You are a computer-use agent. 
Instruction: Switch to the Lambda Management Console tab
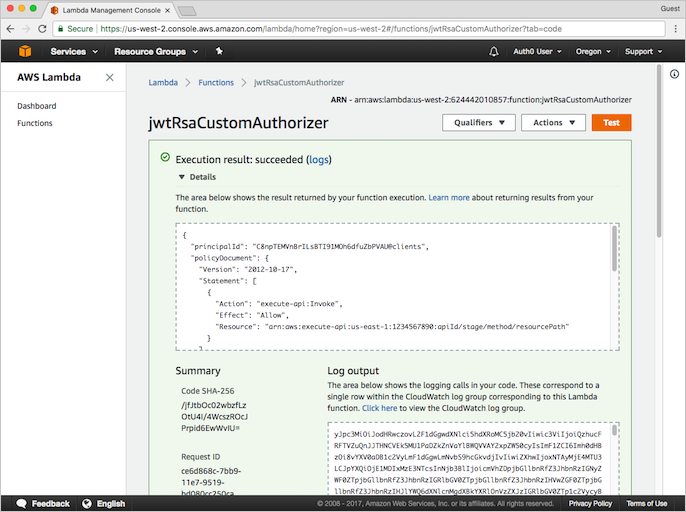click(x=111, y=10)
